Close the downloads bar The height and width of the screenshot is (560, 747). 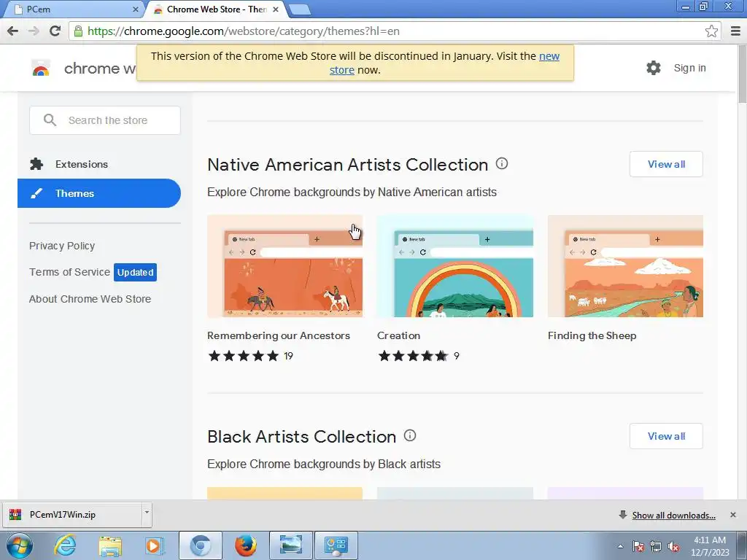(x=732, y=515)
